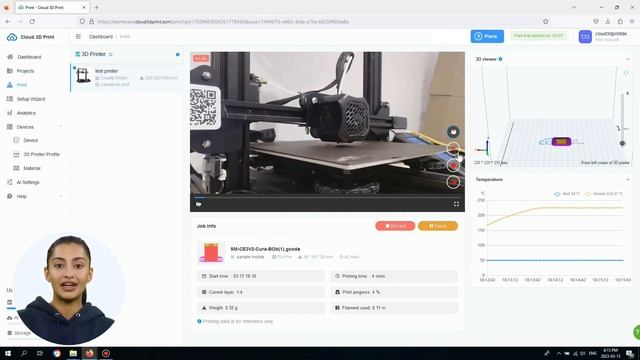
Task: Toggle the sidebar collapse hamburger icon
Action: click(78, 36)
